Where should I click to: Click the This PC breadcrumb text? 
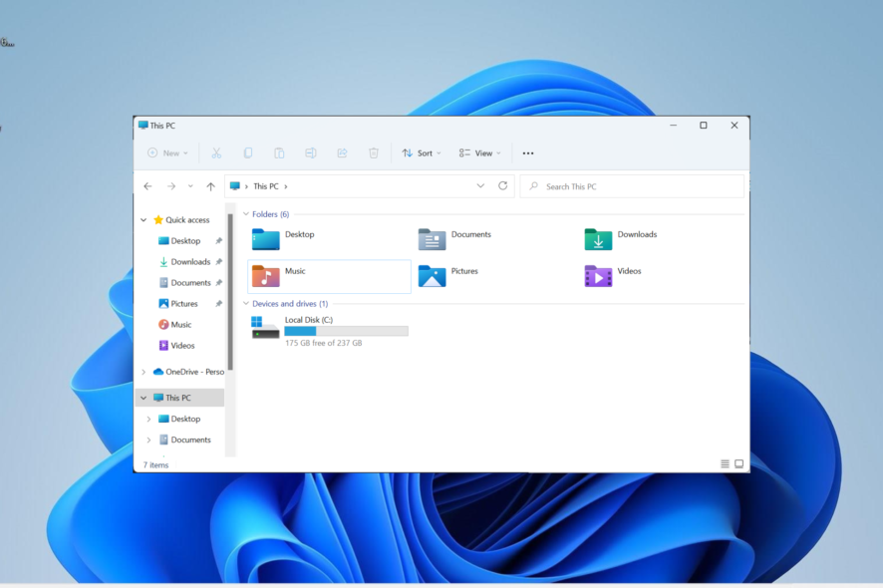266,186
